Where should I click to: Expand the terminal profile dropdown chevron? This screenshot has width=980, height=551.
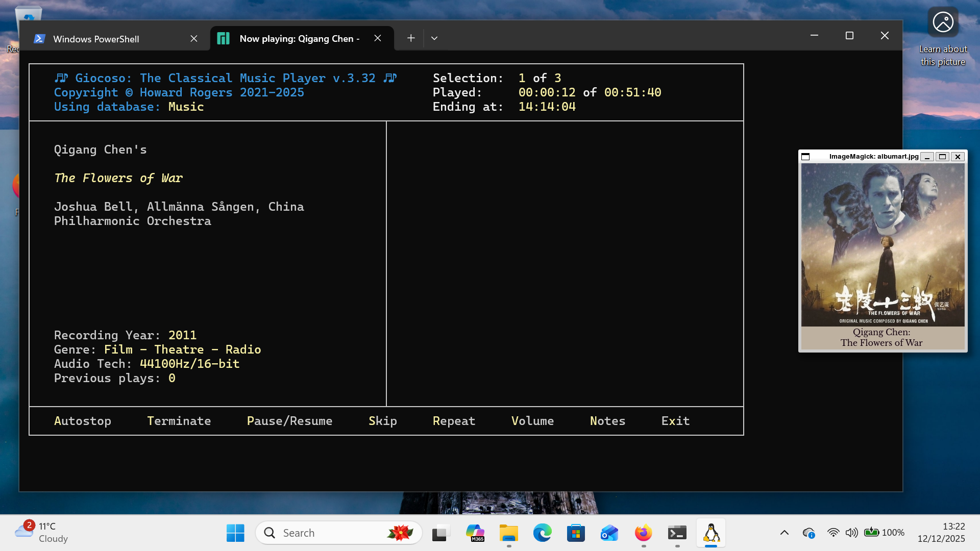click(x=434, y=38)
